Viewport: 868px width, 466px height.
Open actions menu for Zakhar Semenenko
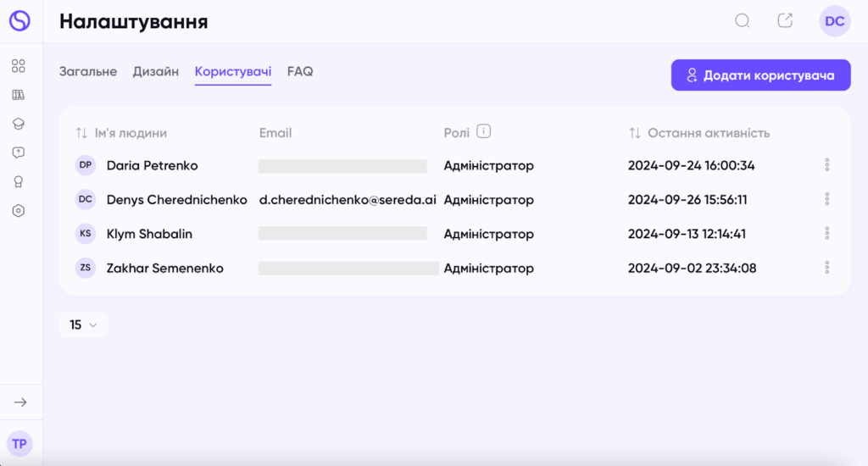[827, 268]
